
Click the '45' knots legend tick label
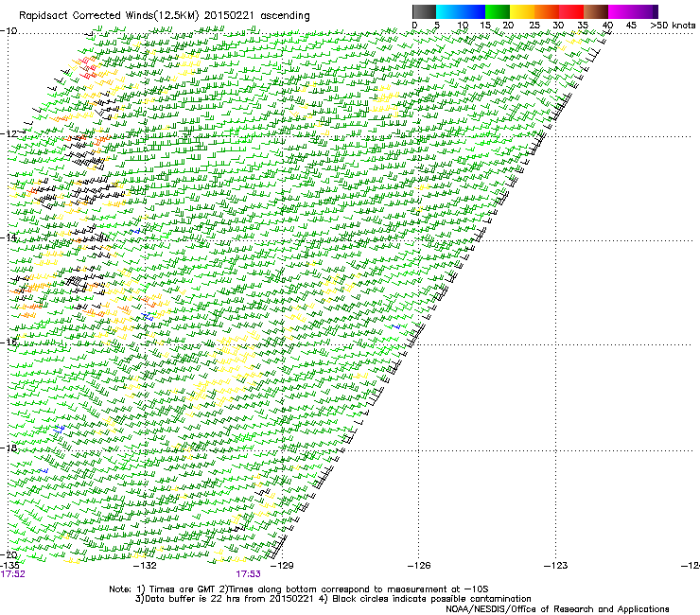631,26
